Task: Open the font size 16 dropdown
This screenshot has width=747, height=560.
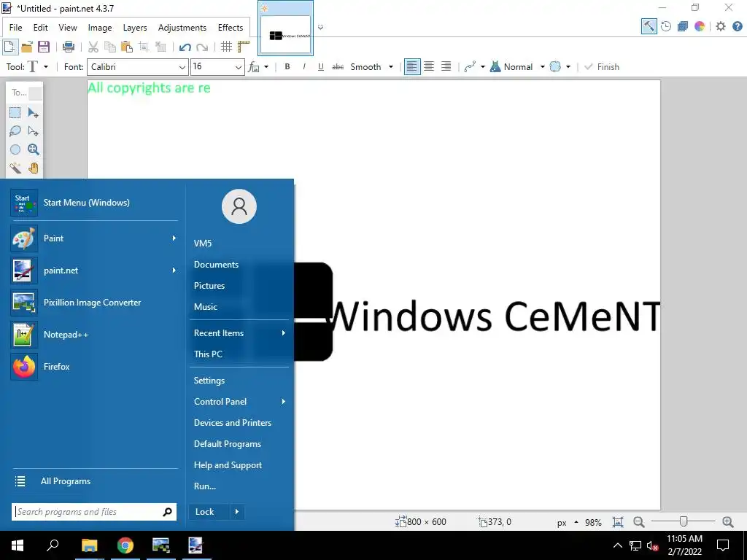Action: (x=239, y=67)
